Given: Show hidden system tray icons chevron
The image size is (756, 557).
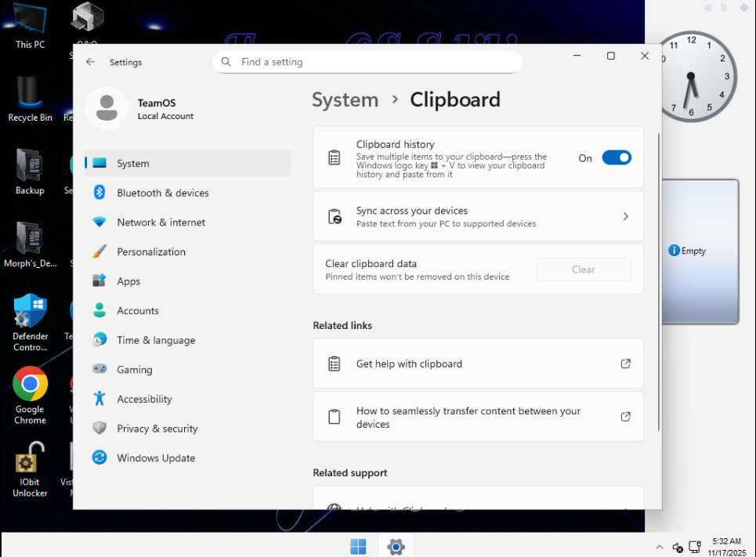Looking at the screenshot, I should 659,547.
